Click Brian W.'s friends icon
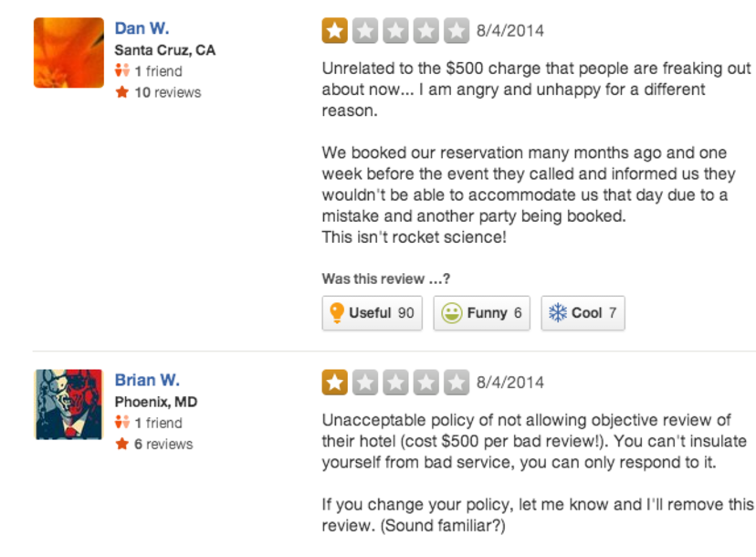 coord(121,423)
